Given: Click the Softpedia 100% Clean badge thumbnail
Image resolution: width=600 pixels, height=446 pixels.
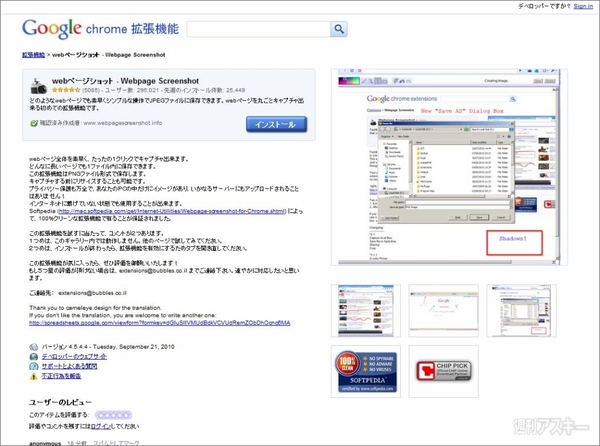Looking at the screenshot, I should pyautogui.click(x=366, y=371).
